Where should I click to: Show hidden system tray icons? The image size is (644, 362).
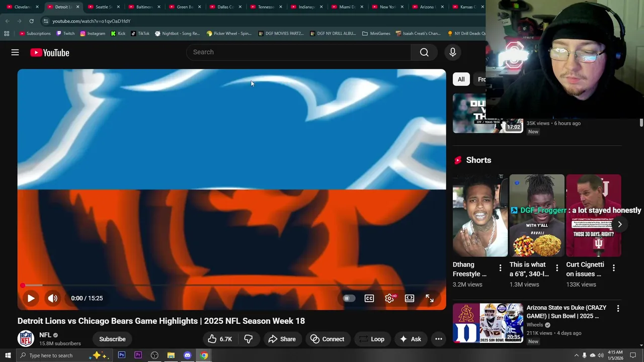pyautogui.click(x=576, y=355)
